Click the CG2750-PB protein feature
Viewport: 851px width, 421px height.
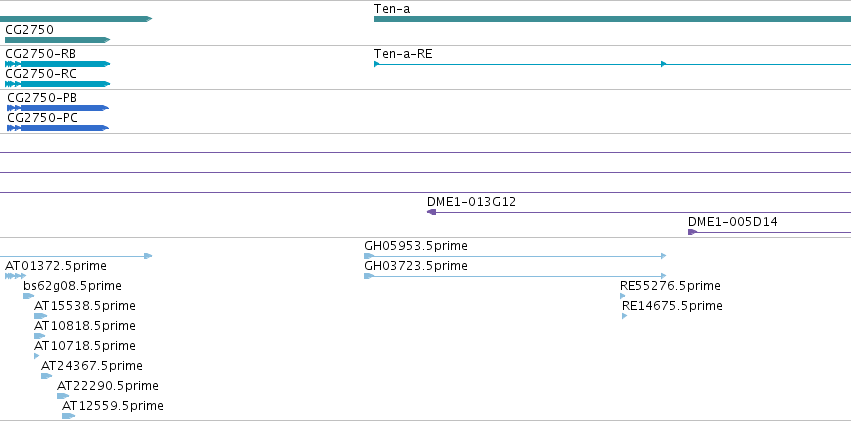58,108
